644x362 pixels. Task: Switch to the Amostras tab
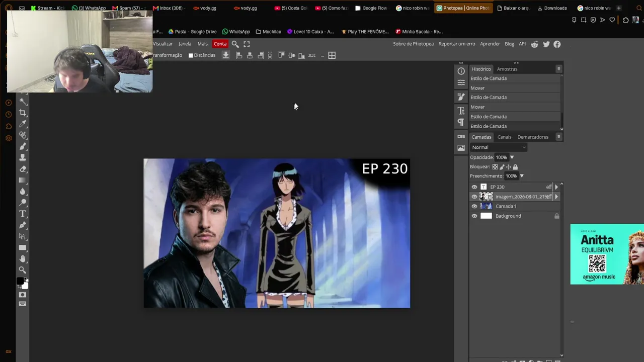pyautogui.click(x=507, y=69)
